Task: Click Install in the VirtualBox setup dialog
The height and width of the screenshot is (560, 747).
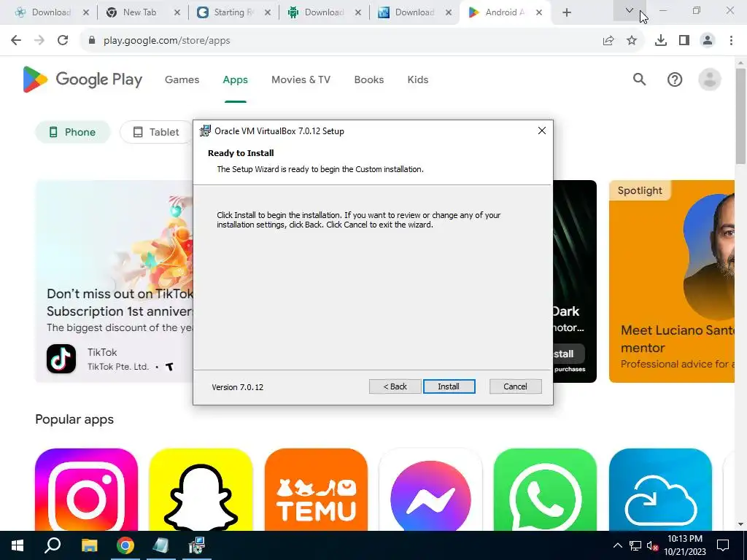Action: (449, 386)
